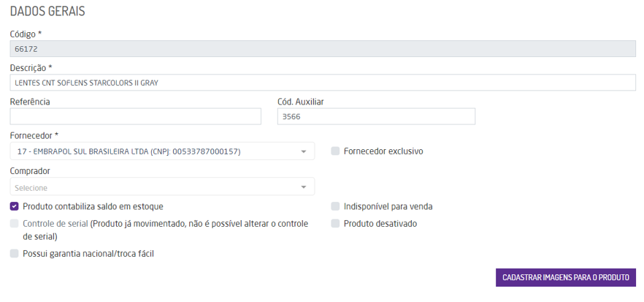This screenshot has width=644, height=302.
Task: Click the Fornecedor field label
Action: point(34,135)
